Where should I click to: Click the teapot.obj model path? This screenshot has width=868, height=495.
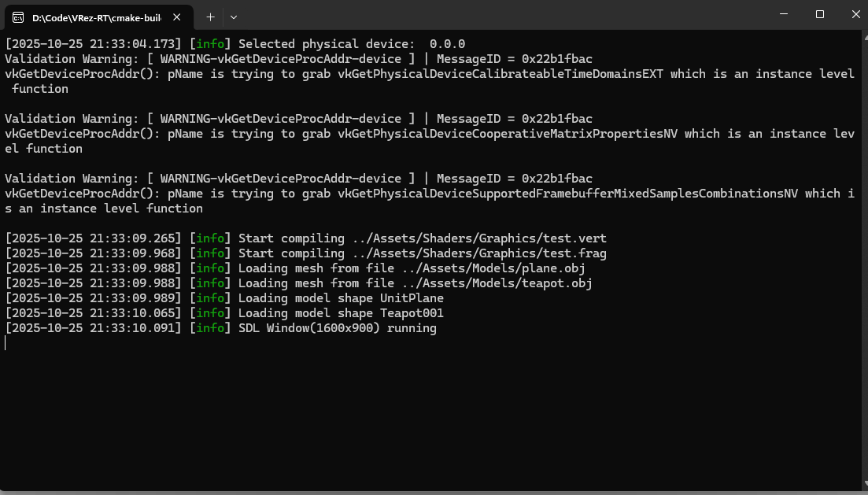pos(489,283)
